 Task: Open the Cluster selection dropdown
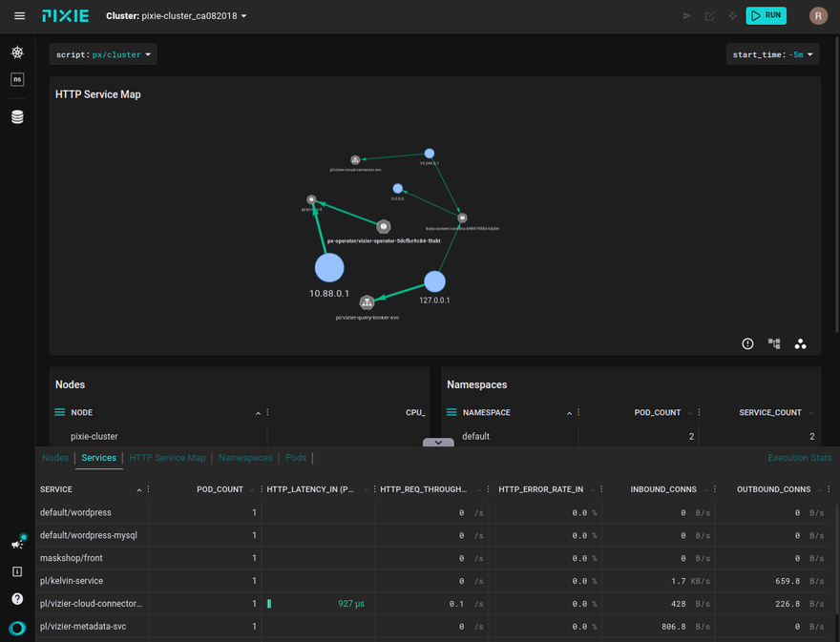click(177, 16)
